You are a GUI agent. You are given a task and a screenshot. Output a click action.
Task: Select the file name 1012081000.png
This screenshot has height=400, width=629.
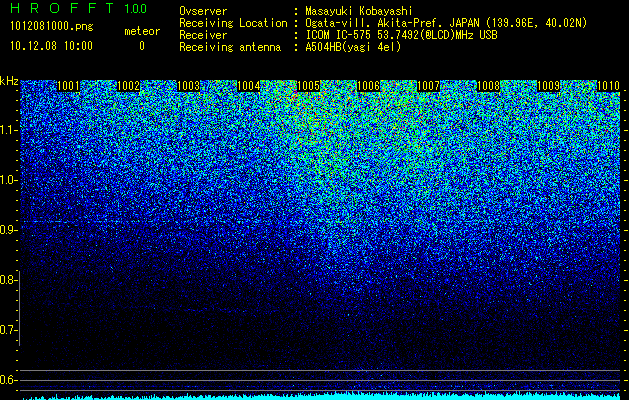coord(52,26)
